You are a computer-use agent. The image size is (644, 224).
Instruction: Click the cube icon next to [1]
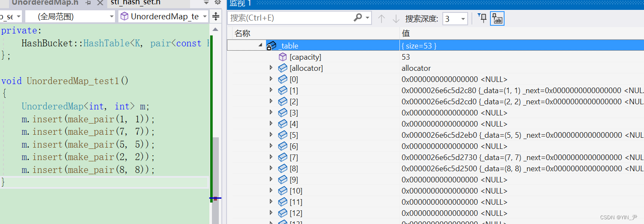(x=282, y=90)
